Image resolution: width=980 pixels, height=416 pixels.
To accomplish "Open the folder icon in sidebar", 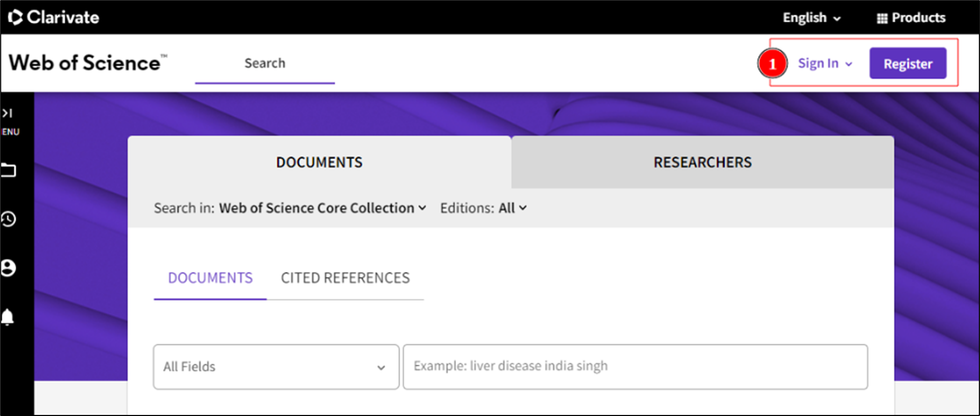I will click(8, 170).
